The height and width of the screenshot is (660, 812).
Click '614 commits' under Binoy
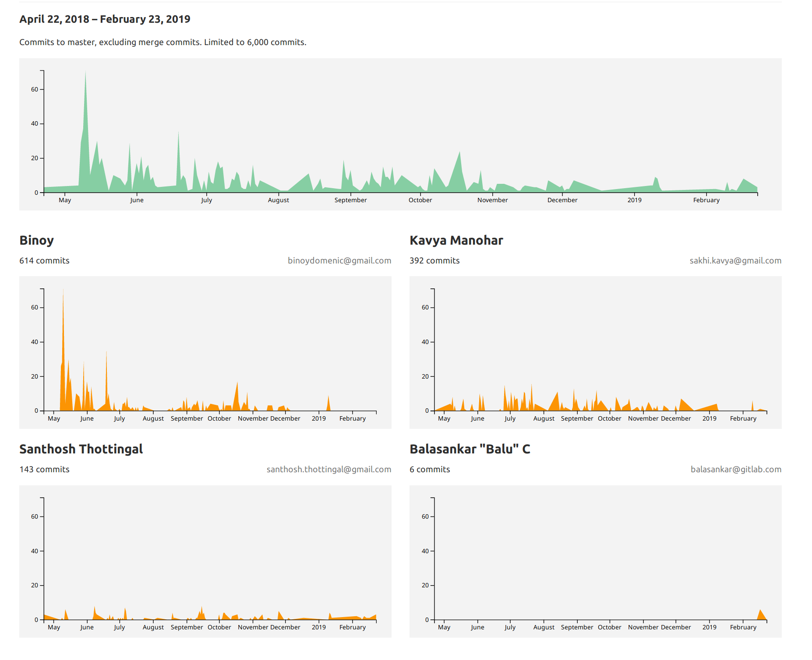pyautogui.click(x=44, y=261)
